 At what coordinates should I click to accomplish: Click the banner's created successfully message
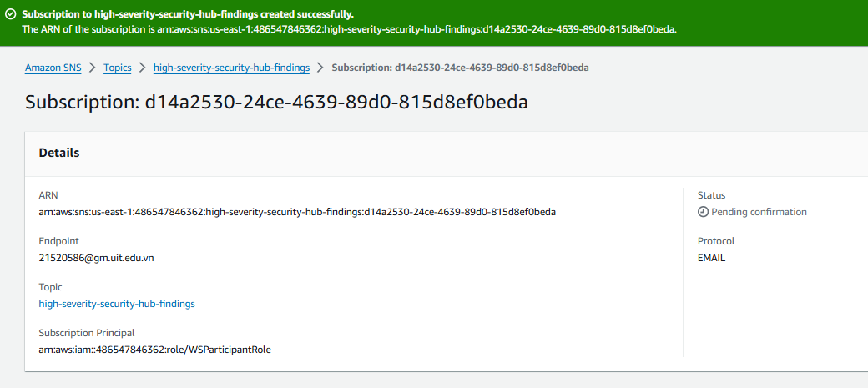[188, 14]
